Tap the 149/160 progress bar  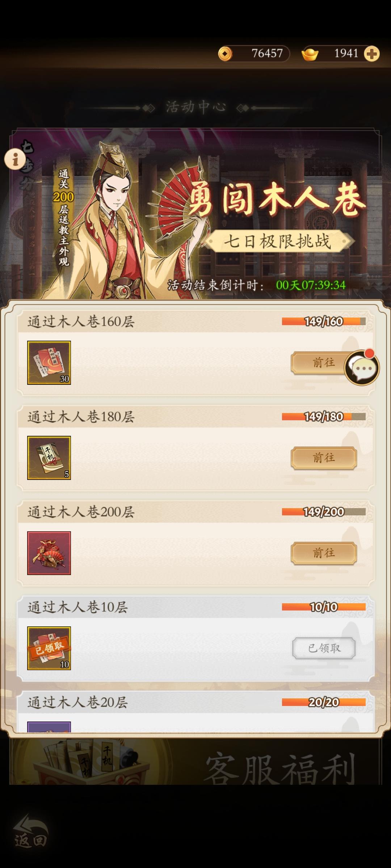[x=324, y=321]
